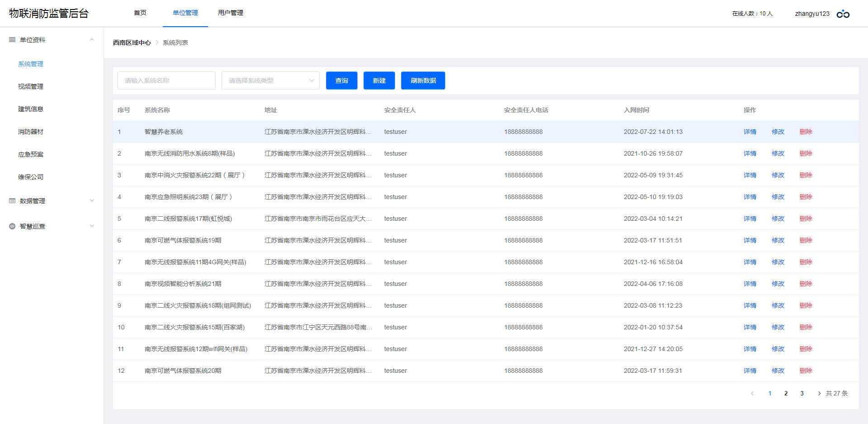Click 删除 for 南京无线报警系统11期4G网关 row
This screenshot has height=424, width=868.
[806, 262]
